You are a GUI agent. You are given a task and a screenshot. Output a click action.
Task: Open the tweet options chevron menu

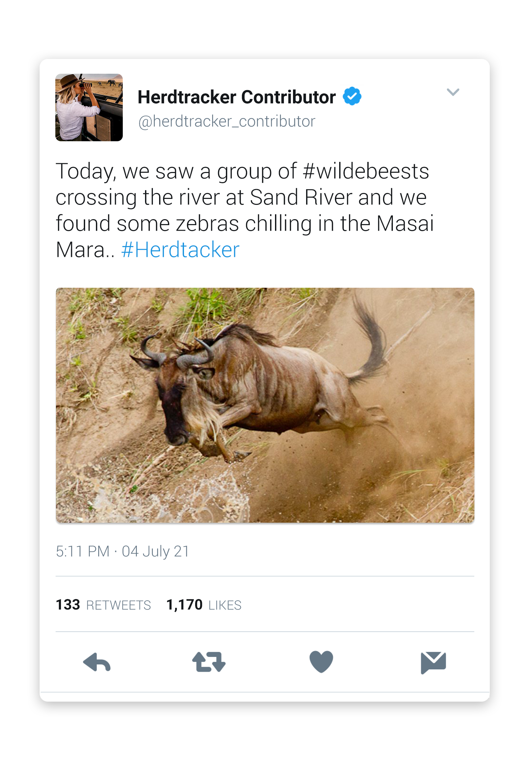[453, 92]
